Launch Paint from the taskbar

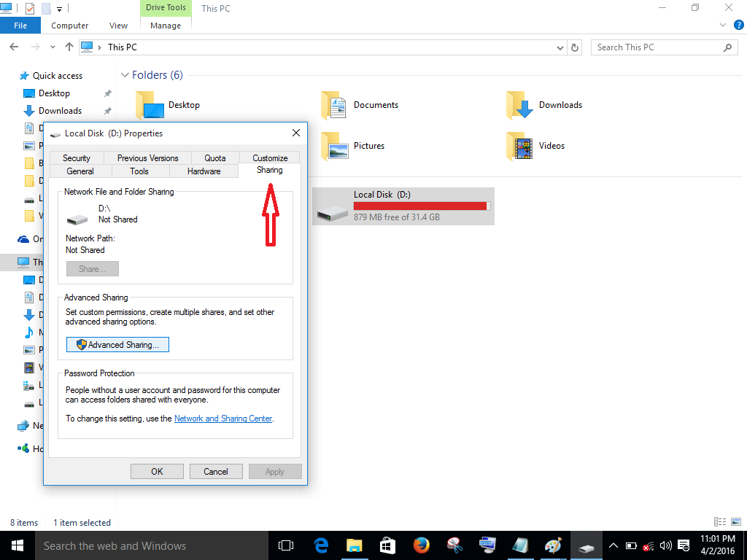tap(553, 545)
